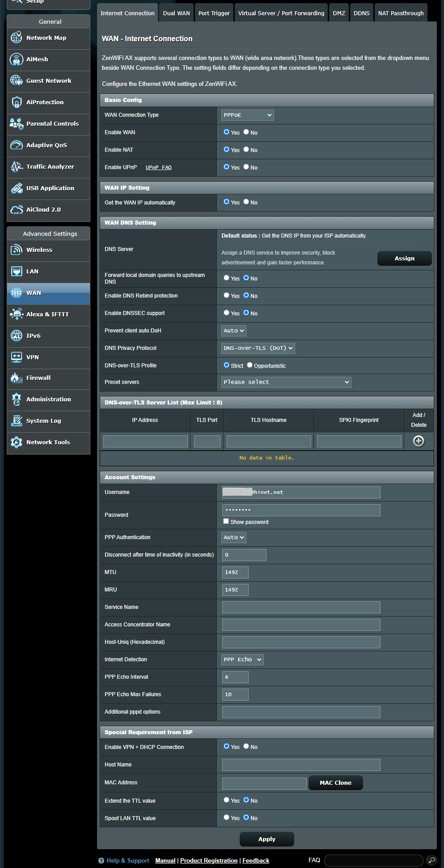This screenshot has height=868, width=444.
Task: Add DNS-over-TLS server with plus icon
Action: tap(419, 441)
